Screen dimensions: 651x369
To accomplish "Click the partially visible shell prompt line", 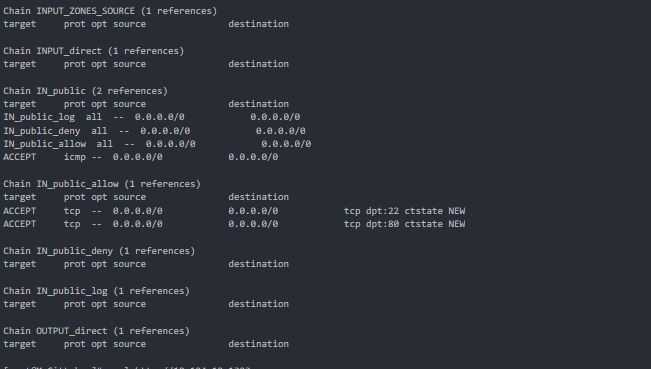I will coord(127,367).
